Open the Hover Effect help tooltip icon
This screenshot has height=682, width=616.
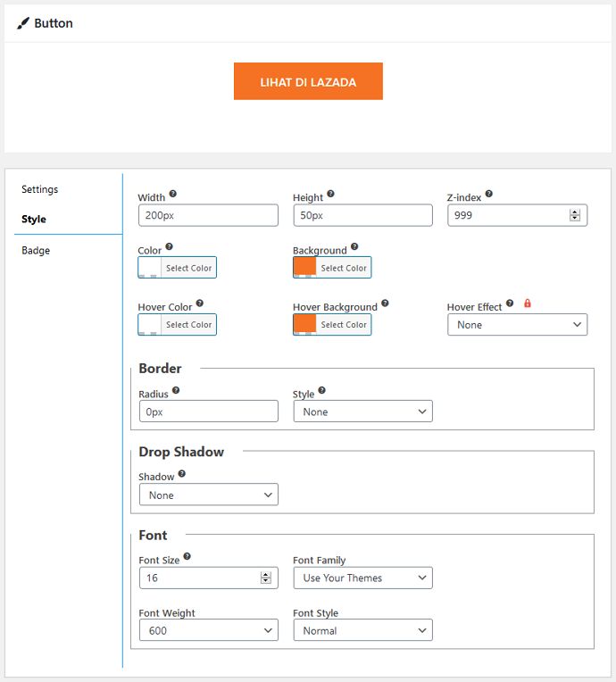point(510,304)
